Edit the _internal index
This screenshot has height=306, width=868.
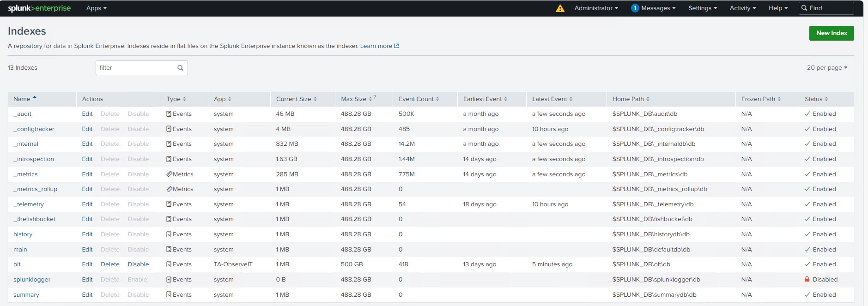click(87, 144)
